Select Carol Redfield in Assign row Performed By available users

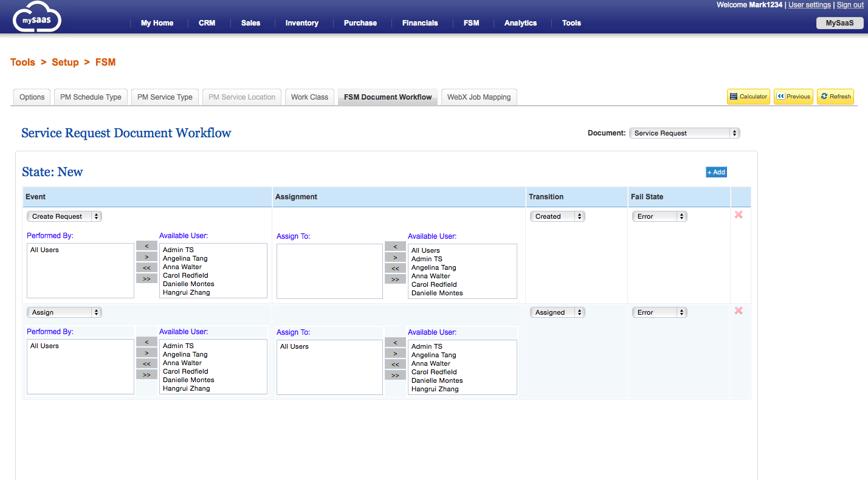coord(185,371)
